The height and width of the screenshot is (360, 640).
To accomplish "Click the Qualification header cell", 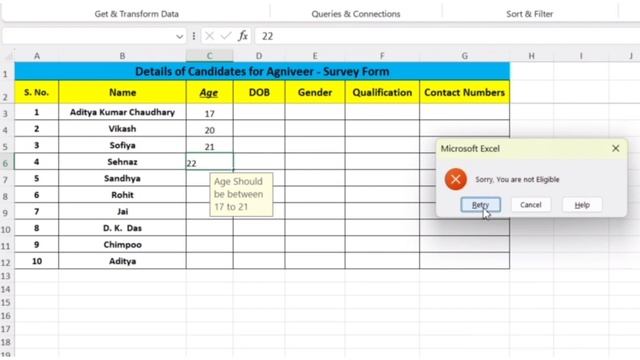I will (382, 92).
